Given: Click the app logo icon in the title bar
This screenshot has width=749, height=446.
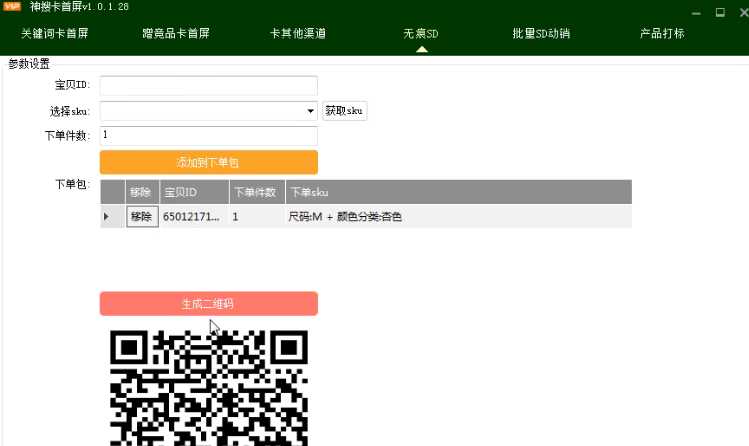Looking at the screenshot, I should (12, 6).
